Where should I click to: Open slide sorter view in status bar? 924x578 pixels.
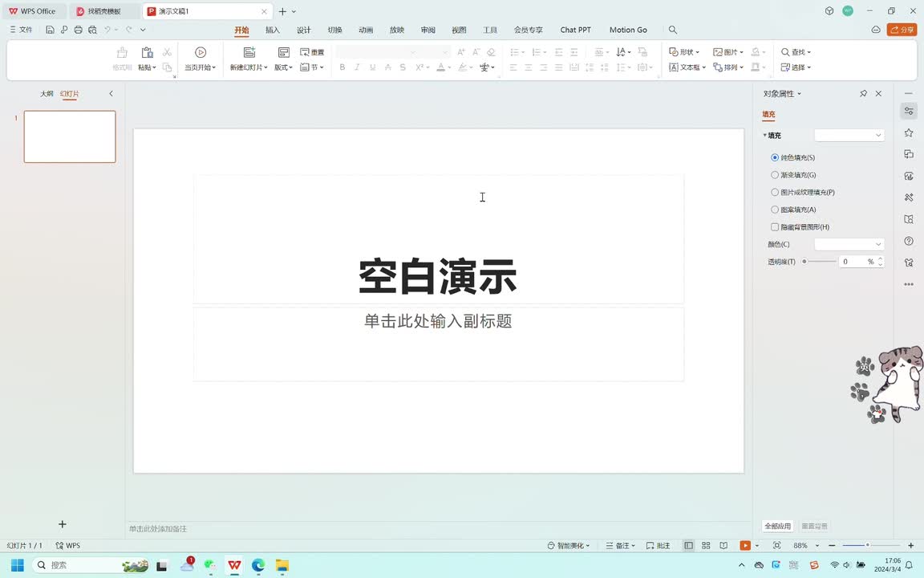[706, 546]
